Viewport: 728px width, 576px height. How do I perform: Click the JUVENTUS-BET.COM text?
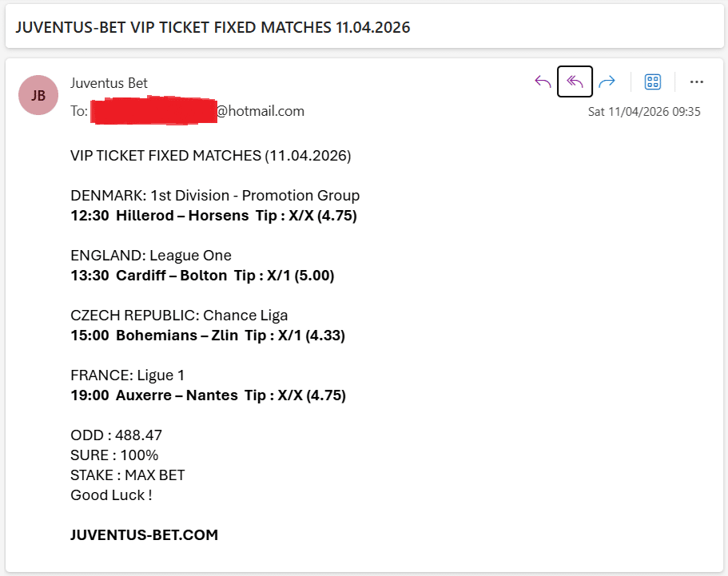(143, 534)
